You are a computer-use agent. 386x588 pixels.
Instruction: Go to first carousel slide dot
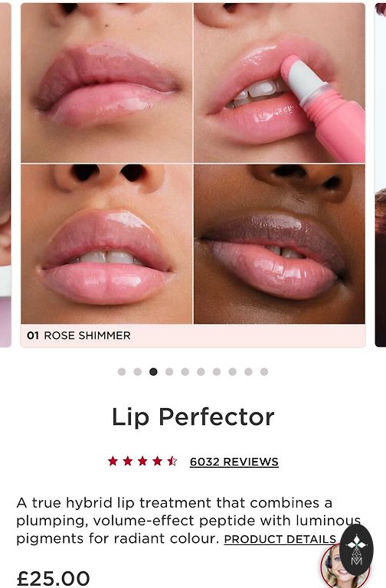coord(122,371)
